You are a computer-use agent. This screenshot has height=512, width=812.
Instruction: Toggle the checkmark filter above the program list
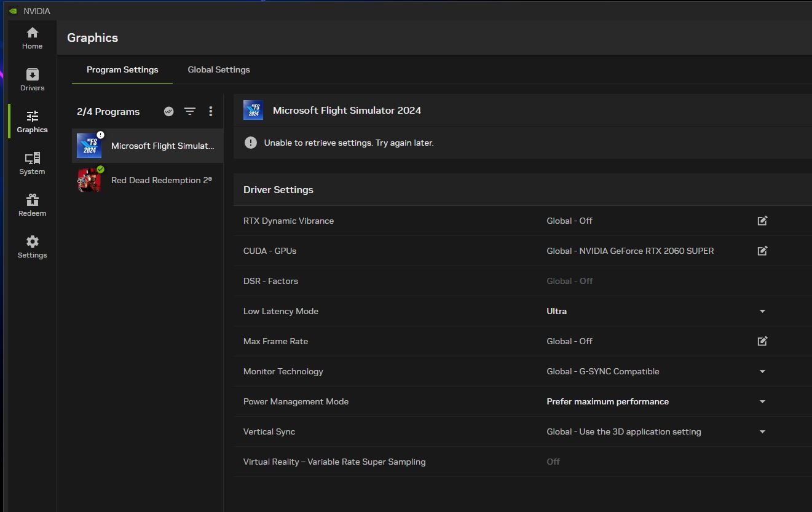168,111
